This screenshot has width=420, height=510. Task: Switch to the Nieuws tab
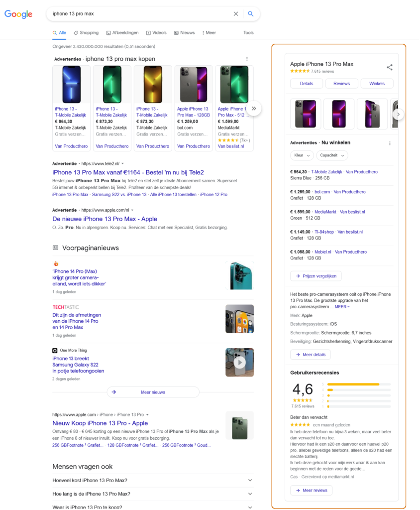[x=184, y=33]
